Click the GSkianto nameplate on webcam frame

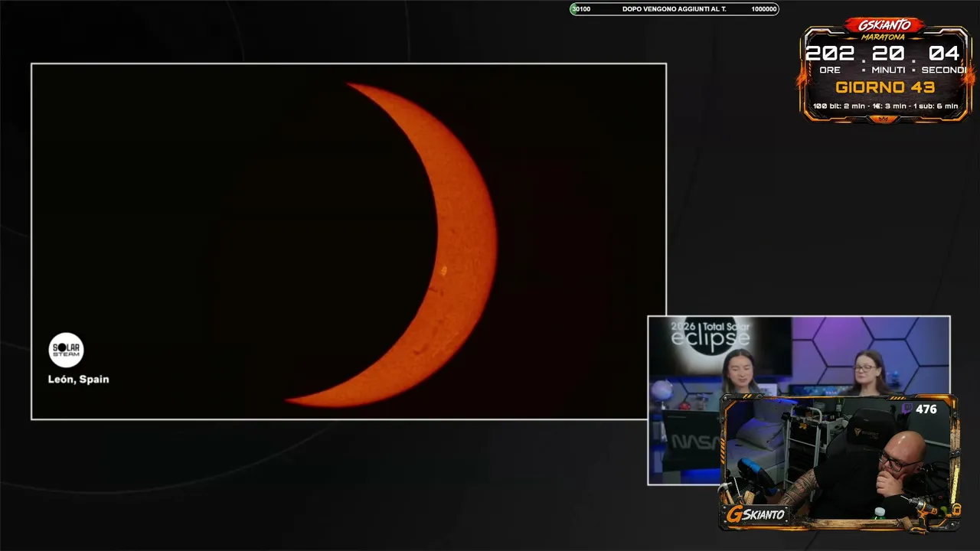pyautogui.click(x=756, y=514)
